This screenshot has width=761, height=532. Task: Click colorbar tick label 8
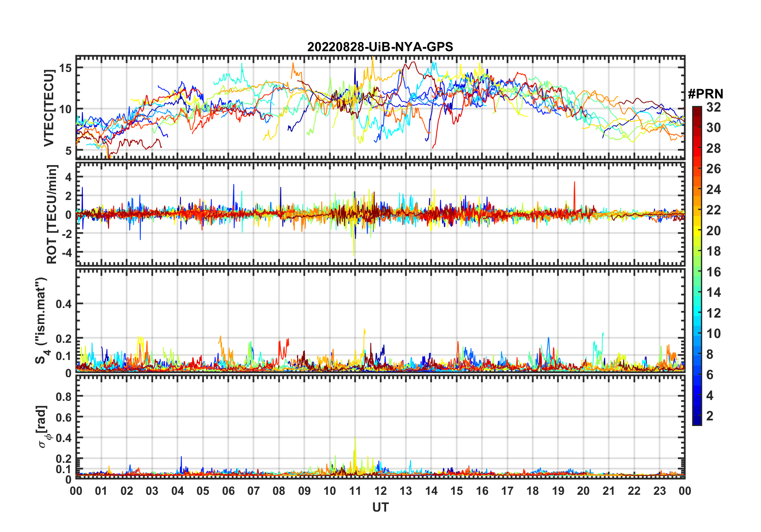[710, 354]
